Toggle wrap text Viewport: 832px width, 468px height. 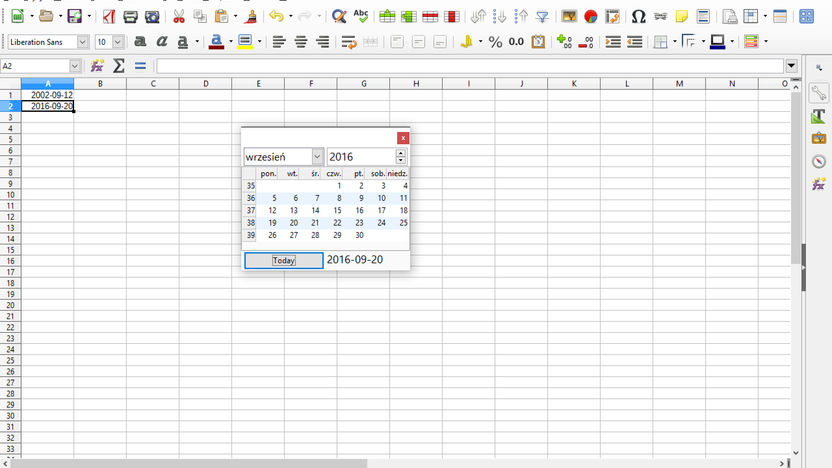click(x=349, y=41)
